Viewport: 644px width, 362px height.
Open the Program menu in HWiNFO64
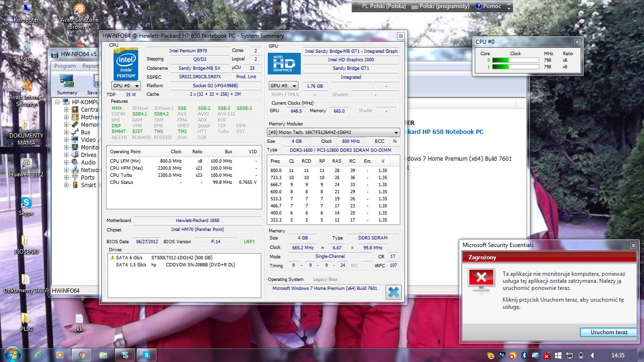[65, 66]
